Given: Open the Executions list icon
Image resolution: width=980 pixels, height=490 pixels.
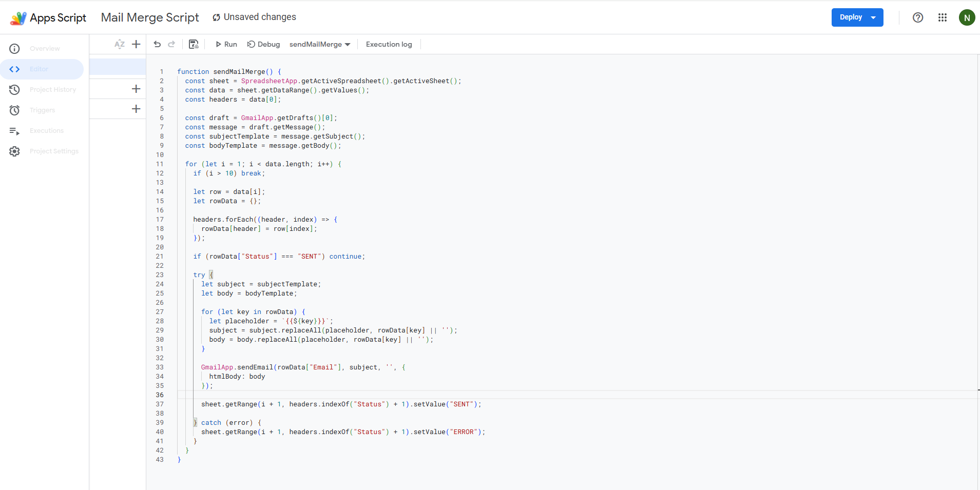Looking at the screenshot, I should pos(15,131).
